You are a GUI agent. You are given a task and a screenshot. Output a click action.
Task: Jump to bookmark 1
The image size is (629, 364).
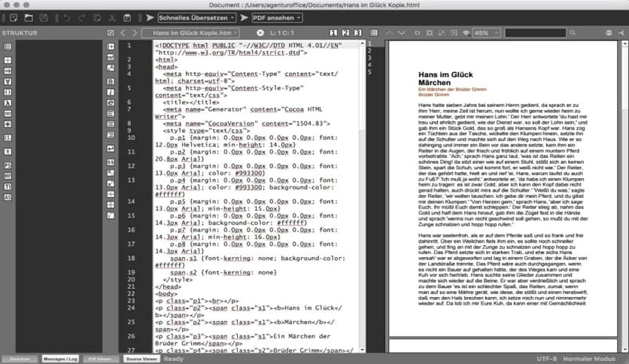click(x=333, y=33)
